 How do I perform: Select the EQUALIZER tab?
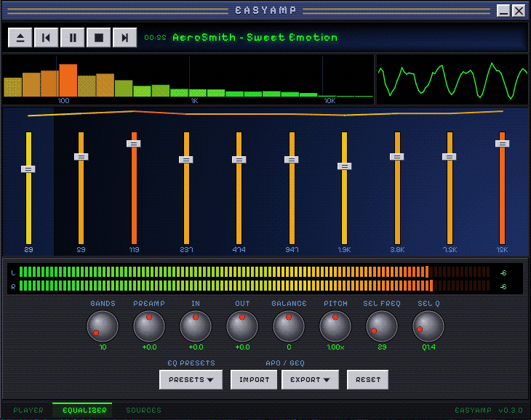(x=82, y=411)
